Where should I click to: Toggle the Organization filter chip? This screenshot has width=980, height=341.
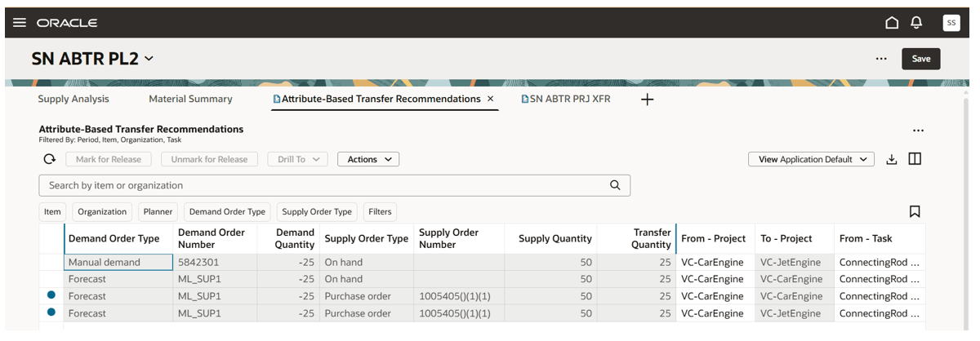[x=102, y=211]
